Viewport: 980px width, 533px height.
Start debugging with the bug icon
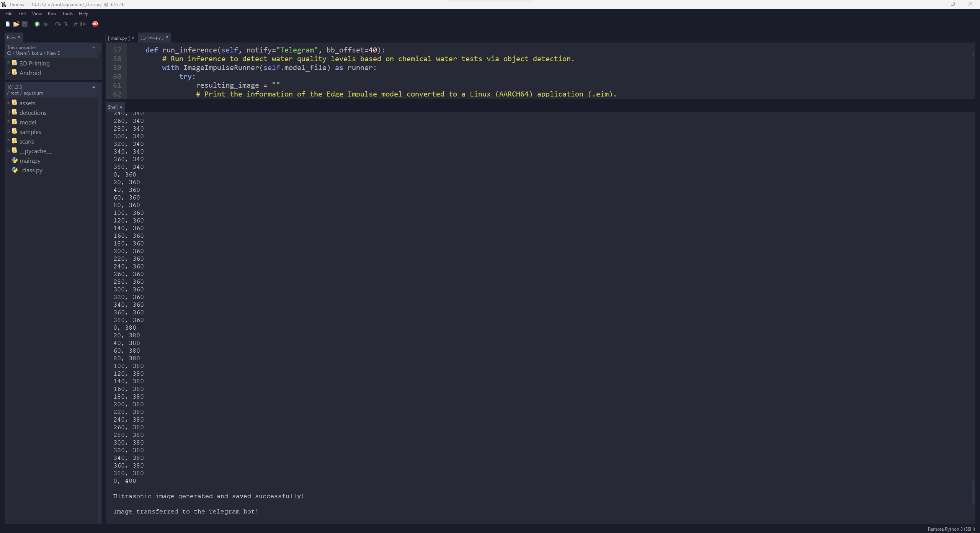pyautogui.click(x=46, y=24)
